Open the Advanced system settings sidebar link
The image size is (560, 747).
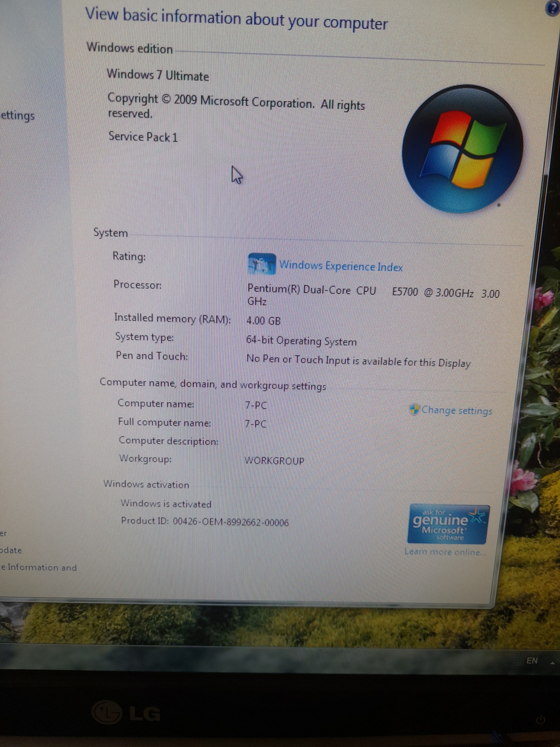(17, 116)
